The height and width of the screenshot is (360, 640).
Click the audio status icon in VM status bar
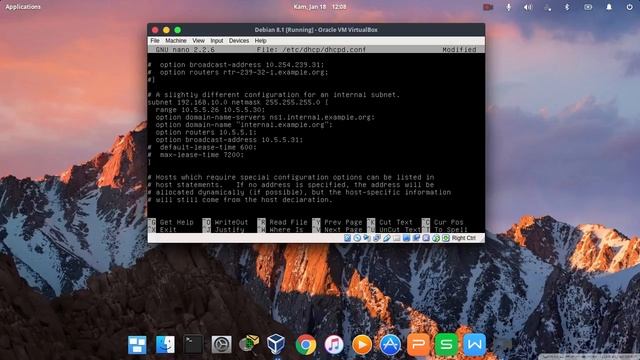367,238
